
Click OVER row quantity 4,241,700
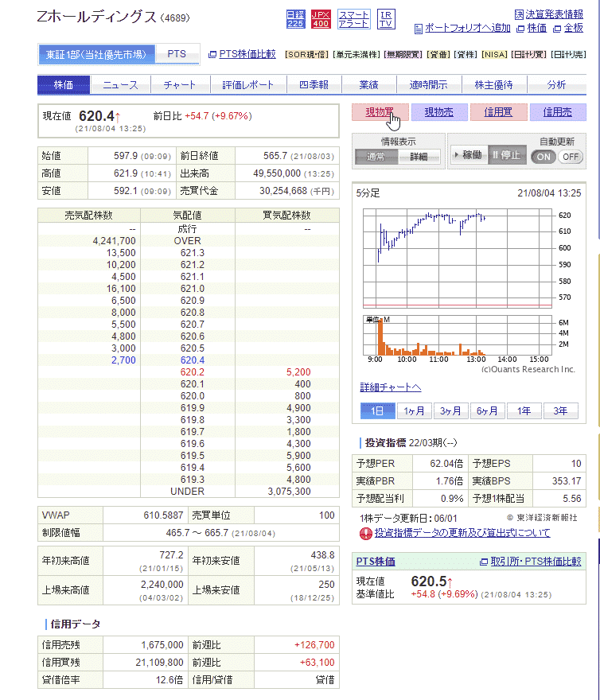click(x=114, y=241)
